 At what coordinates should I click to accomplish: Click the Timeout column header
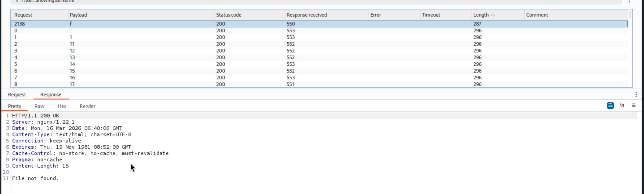(x=431, y=15)
